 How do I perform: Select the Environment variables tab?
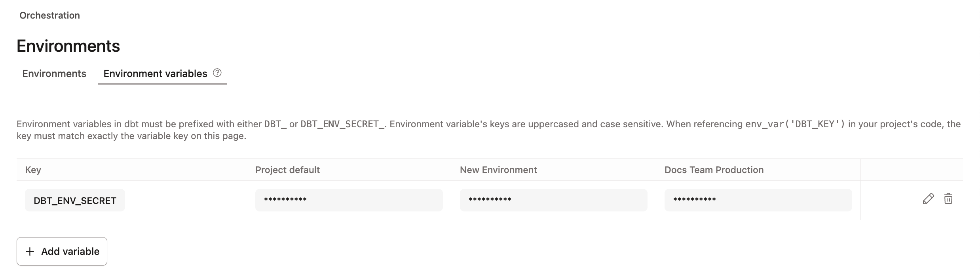[155, 74]
